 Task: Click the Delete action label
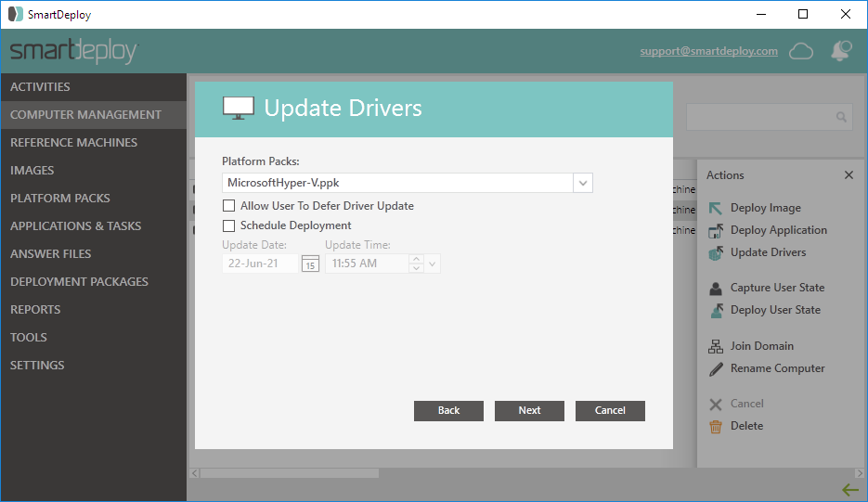point(746,426)
